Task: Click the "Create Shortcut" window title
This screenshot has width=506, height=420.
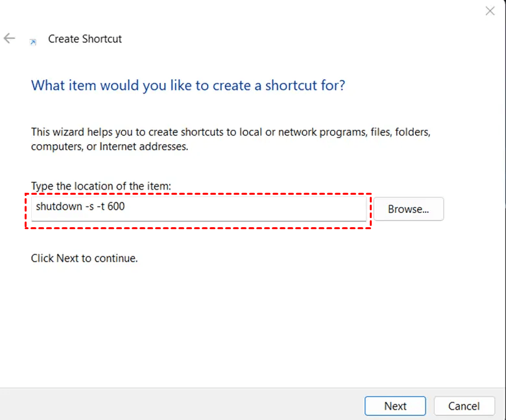Action: [85, 39]
